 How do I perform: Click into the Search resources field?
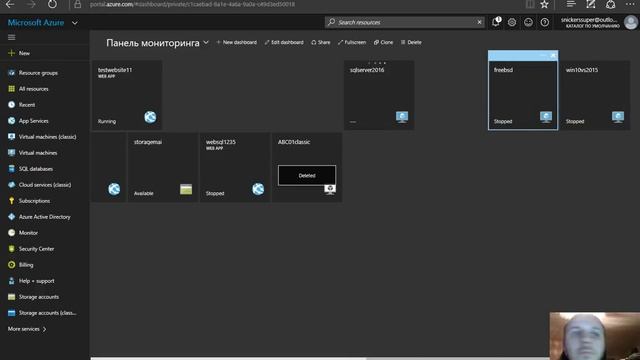tap(404, 22)
